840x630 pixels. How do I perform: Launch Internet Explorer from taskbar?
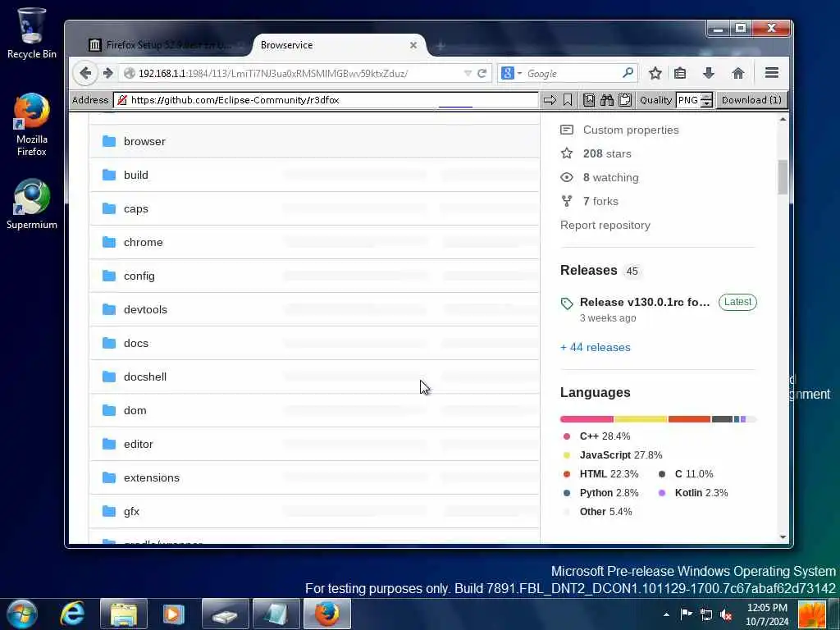[x=72, y=614]
